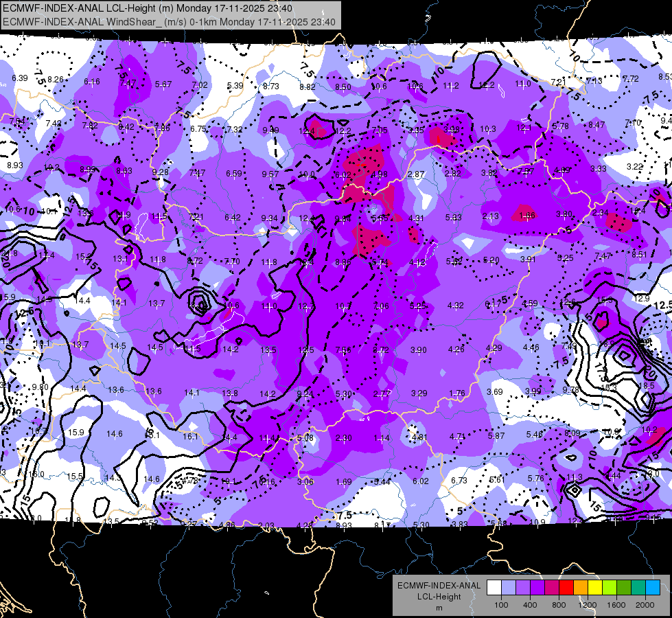Click the wind shear value 4.26
672x618 pixels.
pos(456,350)
